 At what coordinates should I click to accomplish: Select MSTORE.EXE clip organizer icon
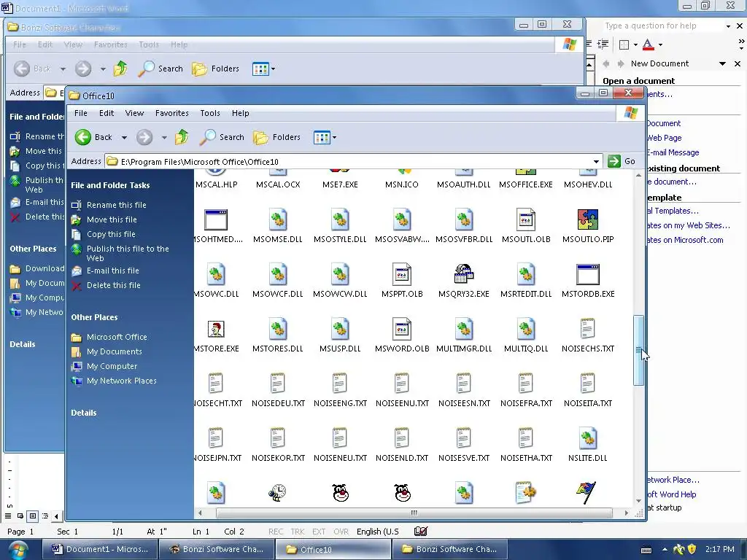pos(216,329)
